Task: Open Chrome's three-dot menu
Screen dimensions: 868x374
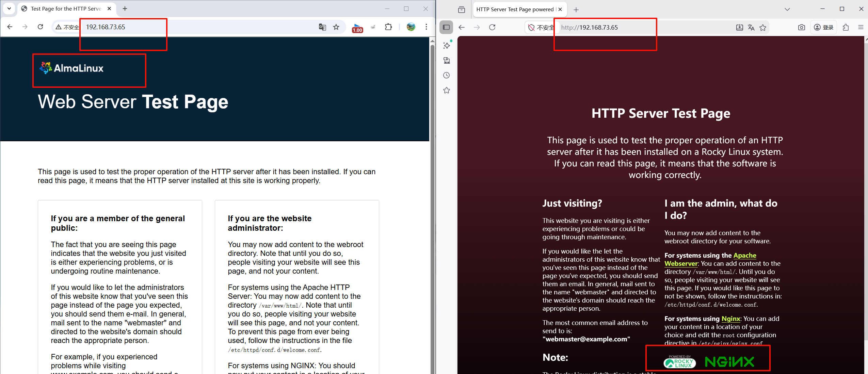Action: click(426, 27)
